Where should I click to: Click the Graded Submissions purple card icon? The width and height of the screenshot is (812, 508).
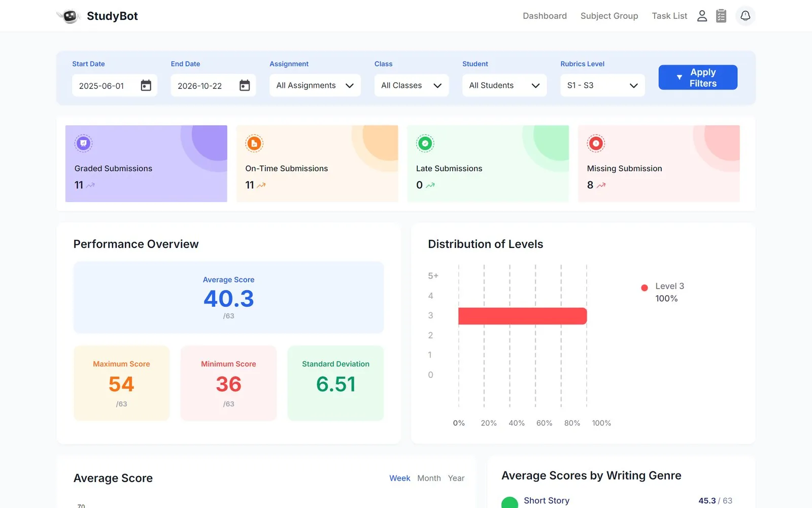point(83,144)
